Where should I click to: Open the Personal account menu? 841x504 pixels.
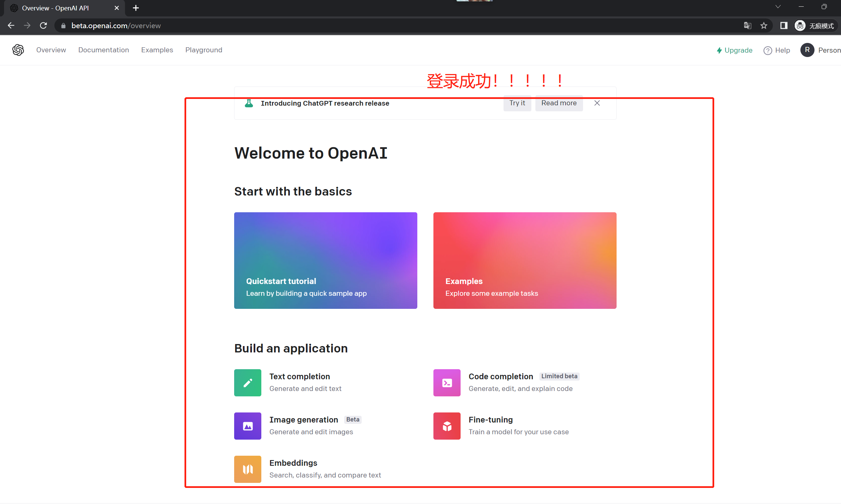pos(820,50)
